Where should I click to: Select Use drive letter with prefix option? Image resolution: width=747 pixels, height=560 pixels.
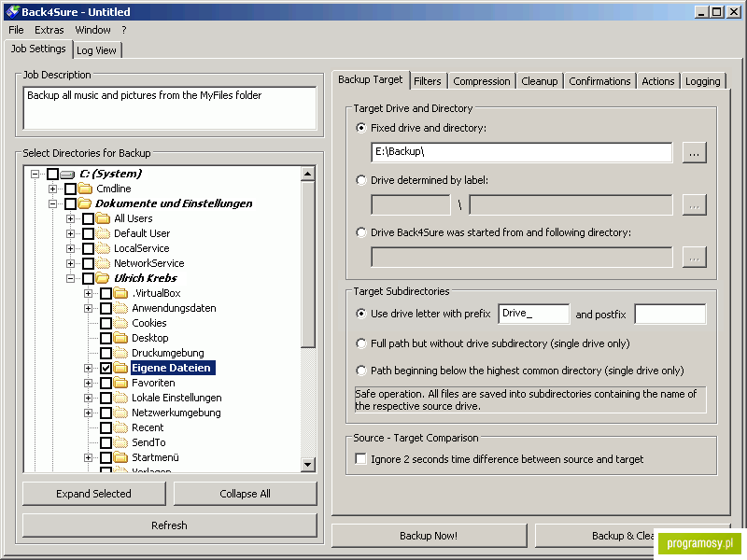[x=361, y=314]
